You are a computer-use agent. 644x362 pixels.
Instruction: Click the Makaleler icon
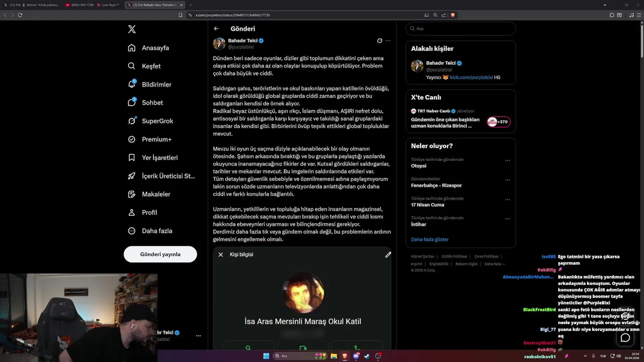(132, 194)
